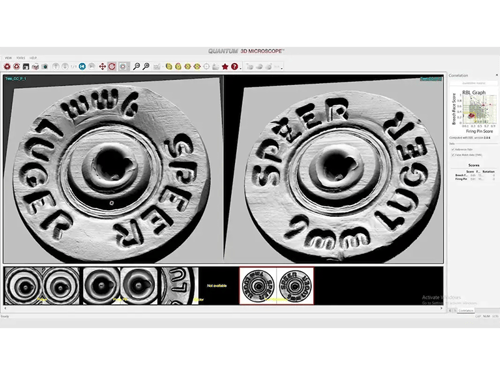Image resolution: width=500 pixels, height=375 pixels.
Task: Click the thumbnail strip horizontal scrollbar
Action: click(223, 308)
